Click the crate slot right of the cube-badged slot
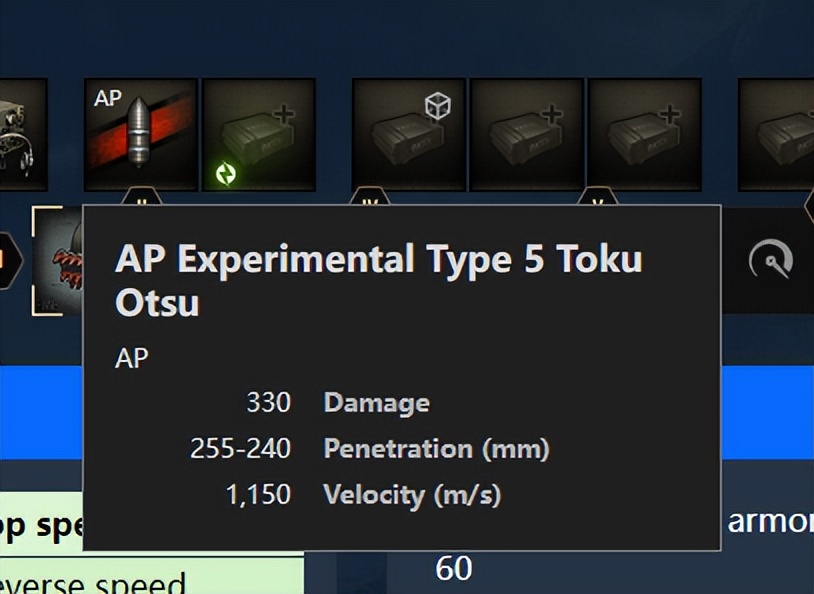Image resolution: width=814 pixels, height=594 pixels. [x=526, y=135]
